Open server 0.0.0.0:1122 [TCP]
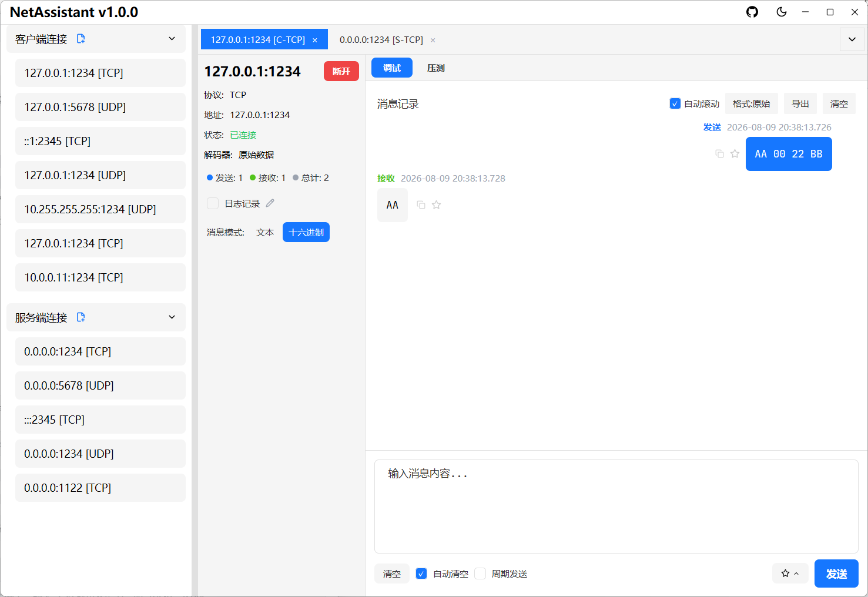The width and height of the screenshot is (868, 597). pos(100,488)
